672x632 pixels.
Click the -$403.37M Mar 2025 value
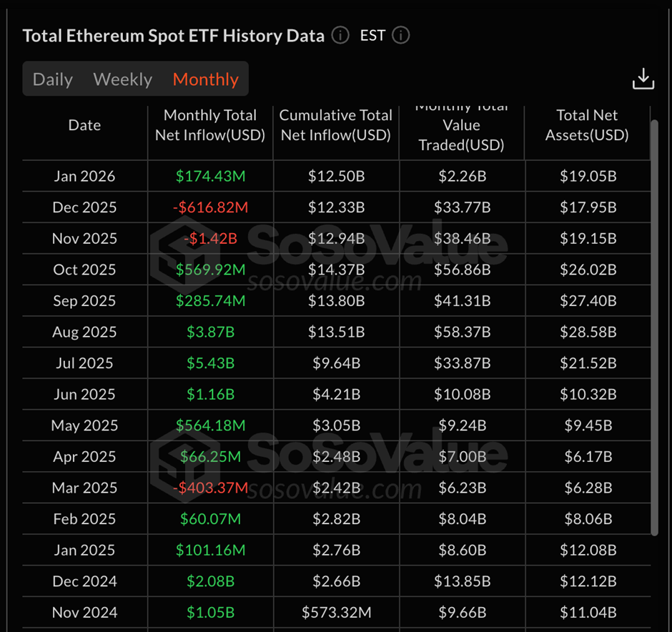click(210, 488)
